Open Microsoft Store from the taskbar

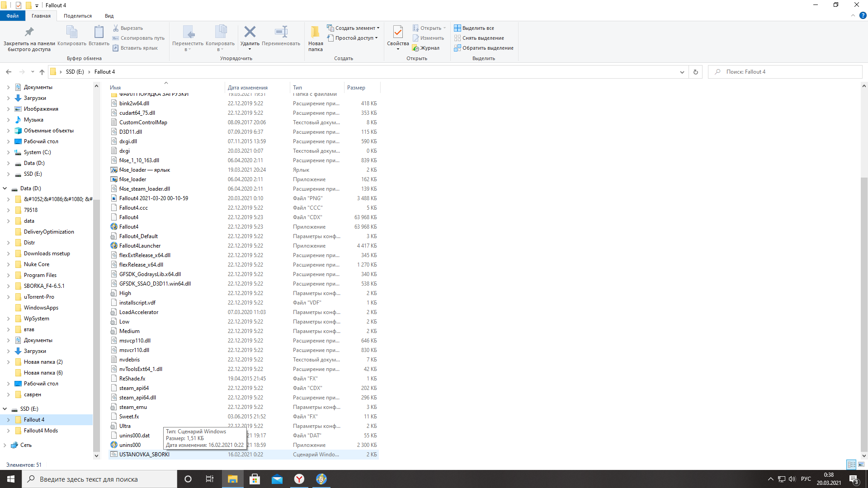click(255, 479)
